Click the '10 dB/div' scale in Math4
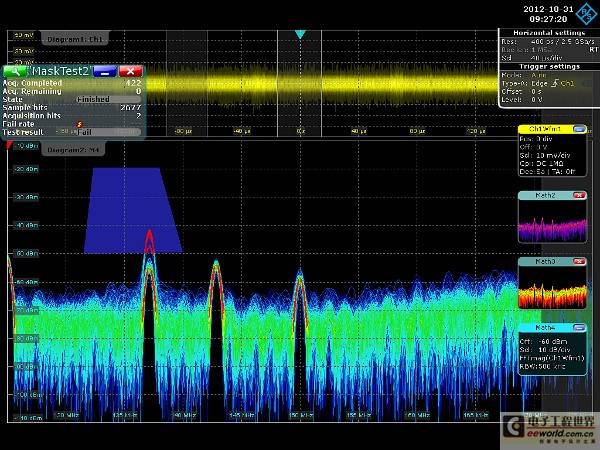600x450 pixels. (554, 350)
